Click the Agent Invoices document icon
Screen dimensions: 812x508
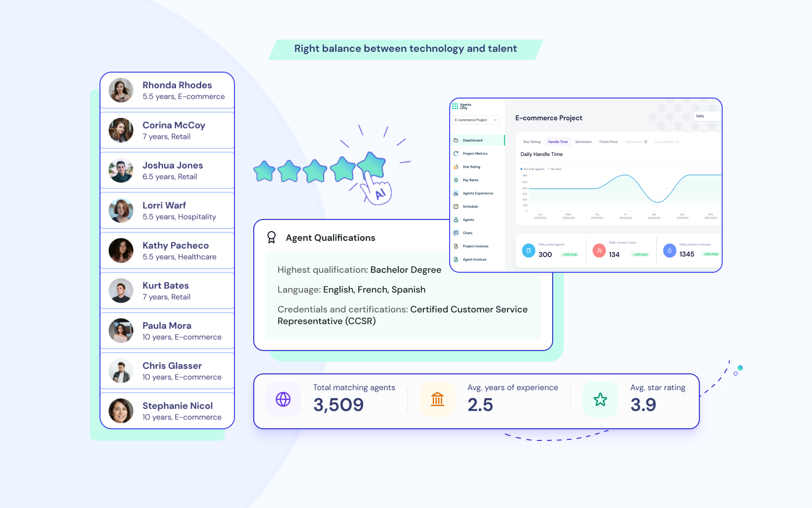tap(456, 259)
